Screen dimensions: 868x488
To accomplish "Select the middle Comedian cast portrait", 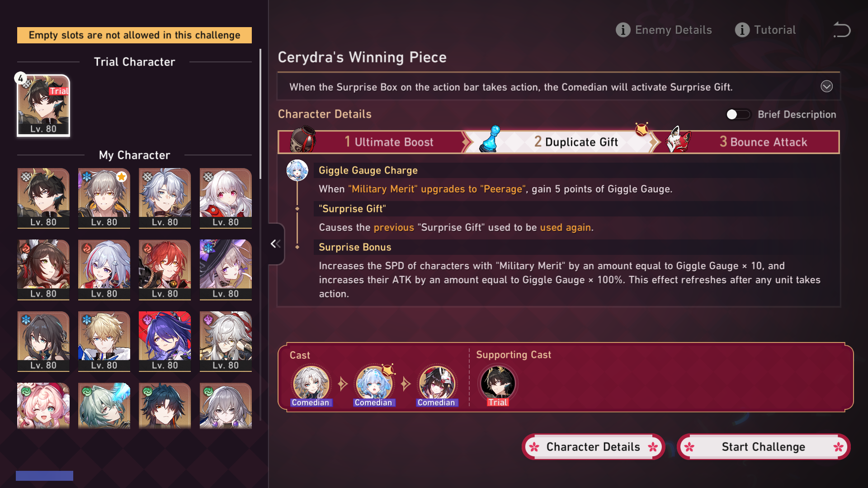I will [374, 384].
